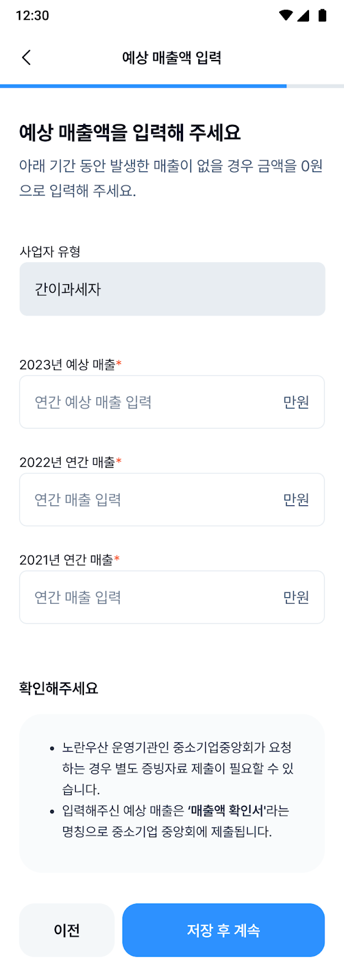The width and height of the screenshot is (344, 980).
Task: Tap the 사업자 유형 label
Action: coord(50,252)
